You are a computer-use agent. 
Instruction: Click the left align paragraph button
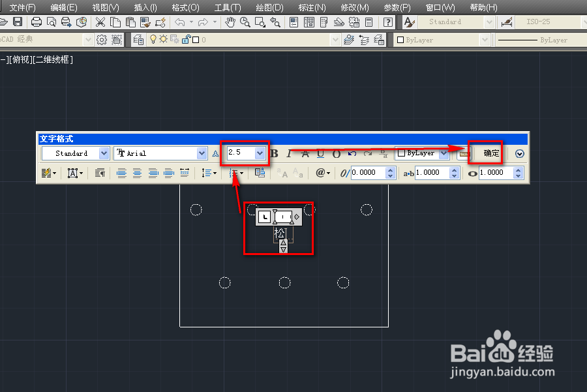pyautogui.click(x=121, y=173)
